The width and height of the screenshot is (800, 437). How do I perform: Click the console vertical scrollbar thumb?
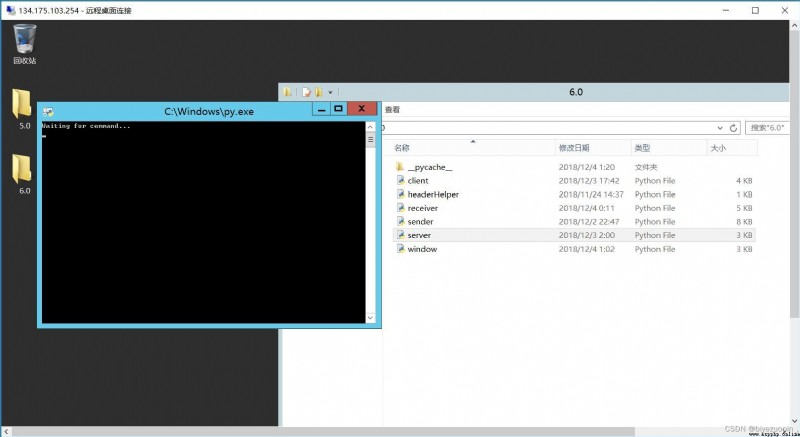[370, 140]
